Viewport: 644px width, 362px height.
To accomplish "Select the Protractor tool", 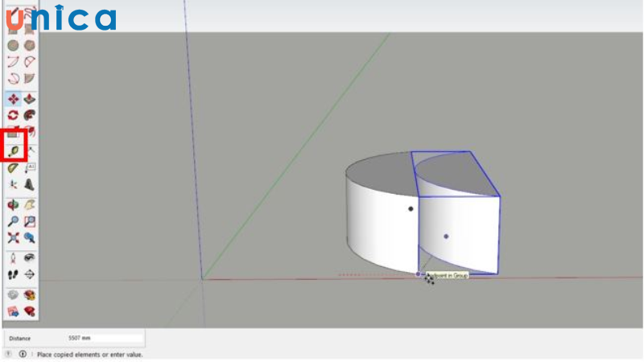I will pos(13,168).
